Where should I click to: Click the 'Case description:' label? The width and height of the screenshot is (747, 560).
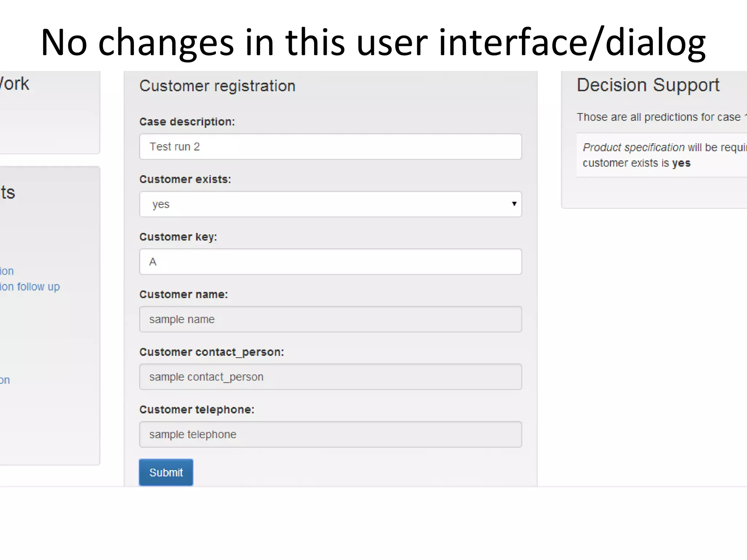pyautogui.click(x=187, y=122)
